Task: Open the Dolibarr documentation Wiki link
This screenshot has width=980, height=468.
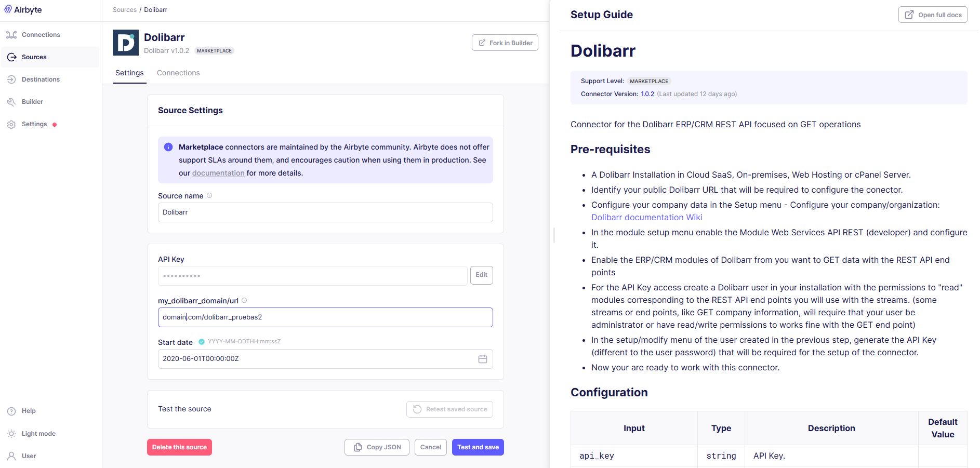Action: point(646,218)
